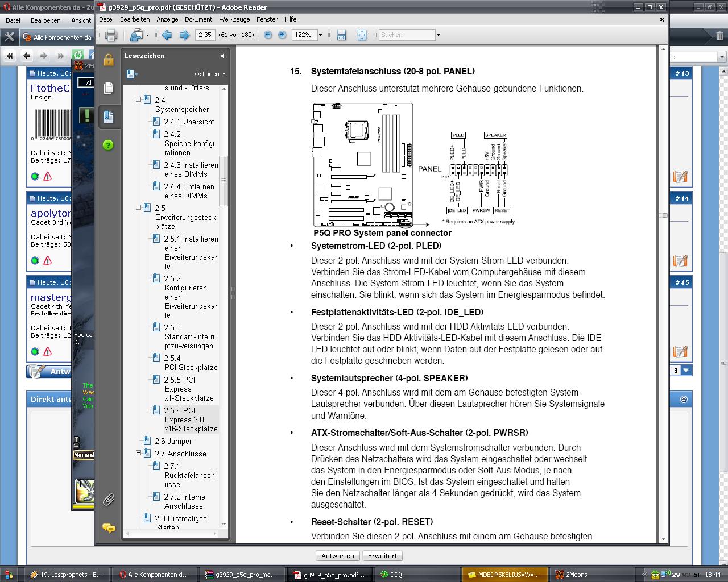Switch to Alle Komponenten browser taskbar item
Viewport: 728px width, 582px height.
154,575
